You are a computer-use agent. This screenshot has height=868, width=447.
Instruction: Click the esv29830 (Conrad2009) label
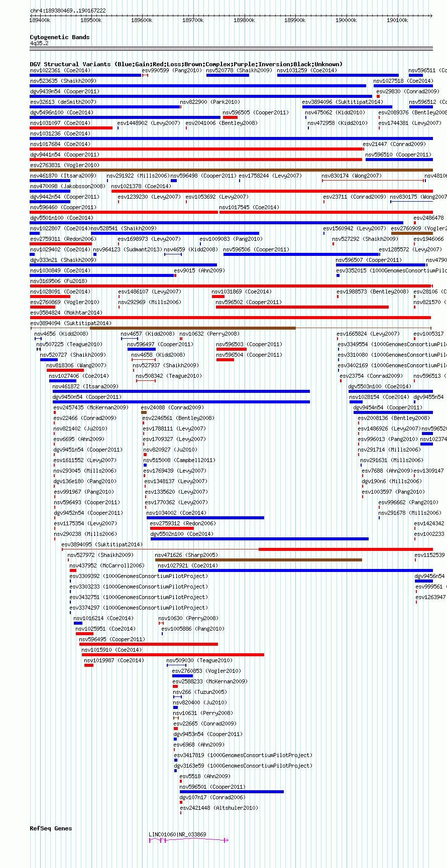pyautogui.click(x=408, y=91)
